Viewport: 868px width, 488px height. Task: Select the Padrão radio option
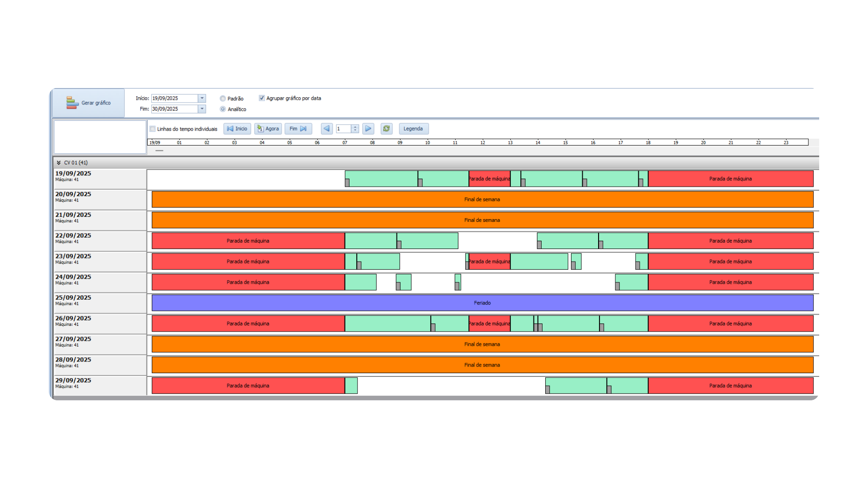(x=223, y=99)
